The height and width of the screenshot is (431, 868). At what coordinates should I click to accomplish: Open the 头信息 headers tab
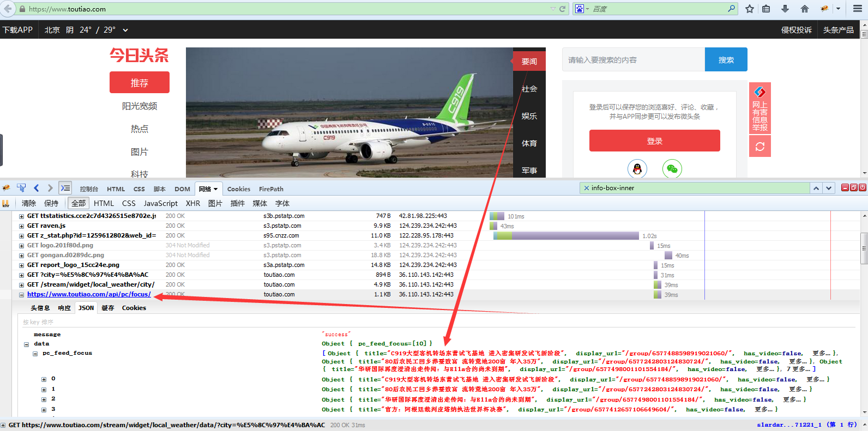click(40, 308)
